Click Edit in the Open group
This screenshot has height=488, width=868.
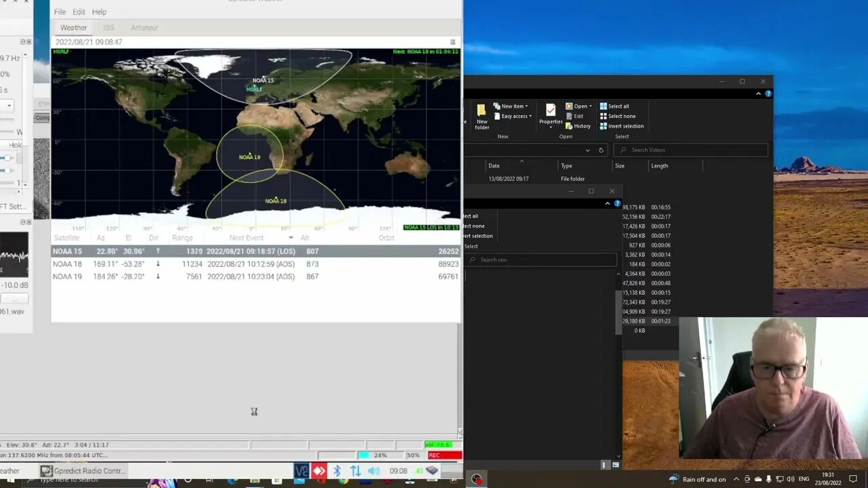coord(574,117)
